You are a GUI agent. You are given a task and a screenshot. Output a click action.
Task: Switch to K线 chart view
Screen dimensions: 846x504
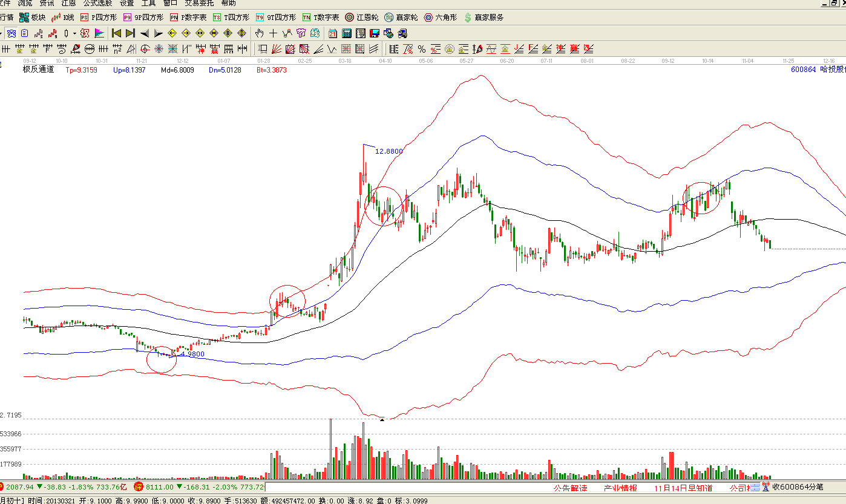pos(63,18)
